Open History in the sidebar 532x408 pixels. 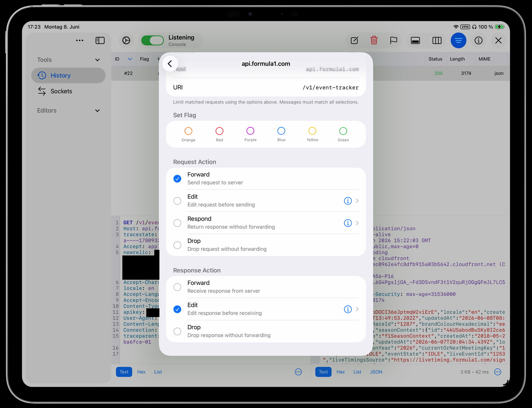point(68,75)
